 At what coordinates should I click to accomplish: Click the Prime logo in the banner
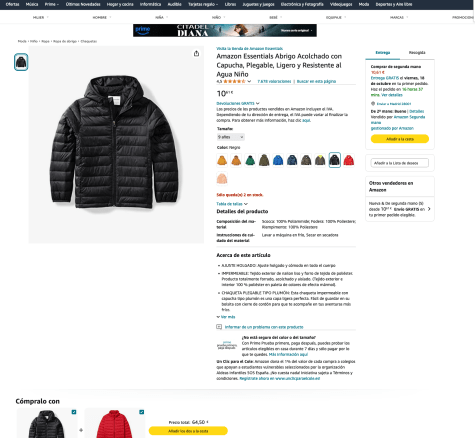[143, 30]
